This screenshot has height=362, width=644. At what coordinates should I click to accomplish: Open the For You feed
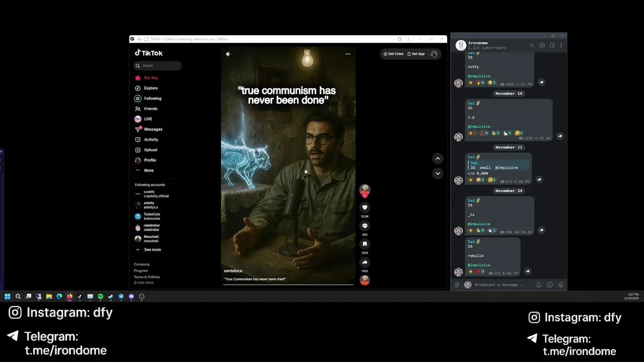click(x=146, y=78)
